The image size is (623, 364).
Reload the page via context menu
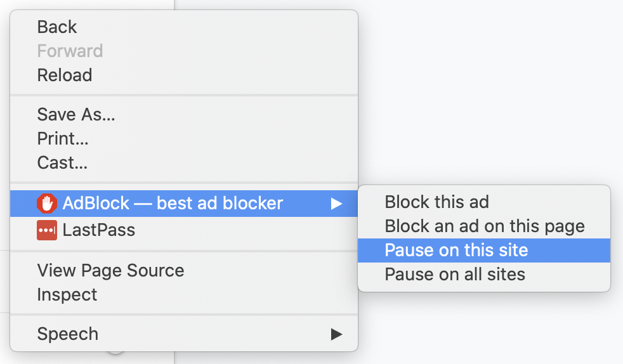pos(64,75)
